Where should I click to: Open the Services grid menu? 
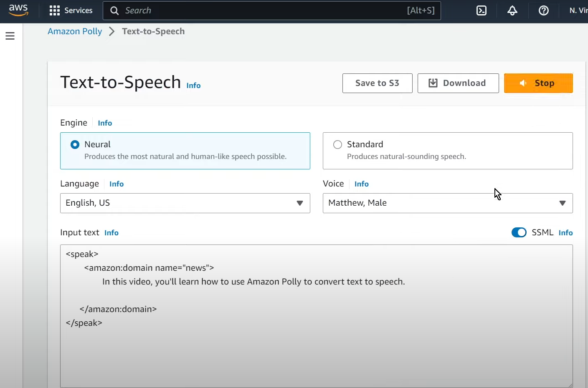click(71, 10)
